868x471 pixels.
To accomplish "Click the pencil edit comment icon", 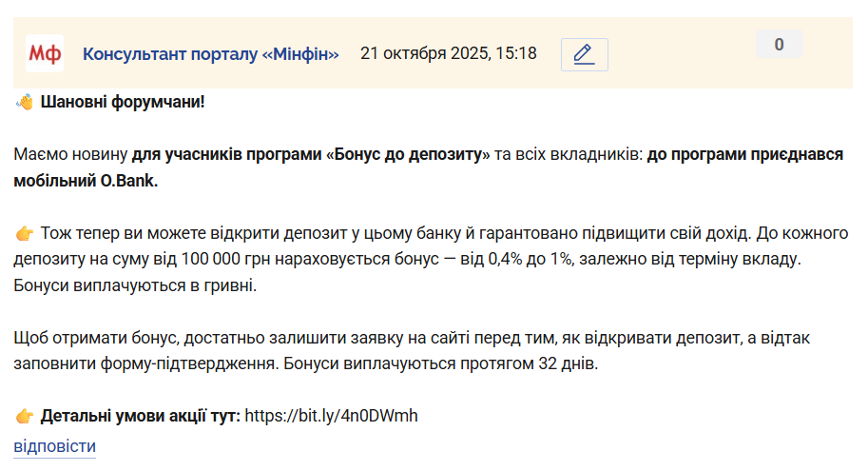I will [x=584, y=54].
